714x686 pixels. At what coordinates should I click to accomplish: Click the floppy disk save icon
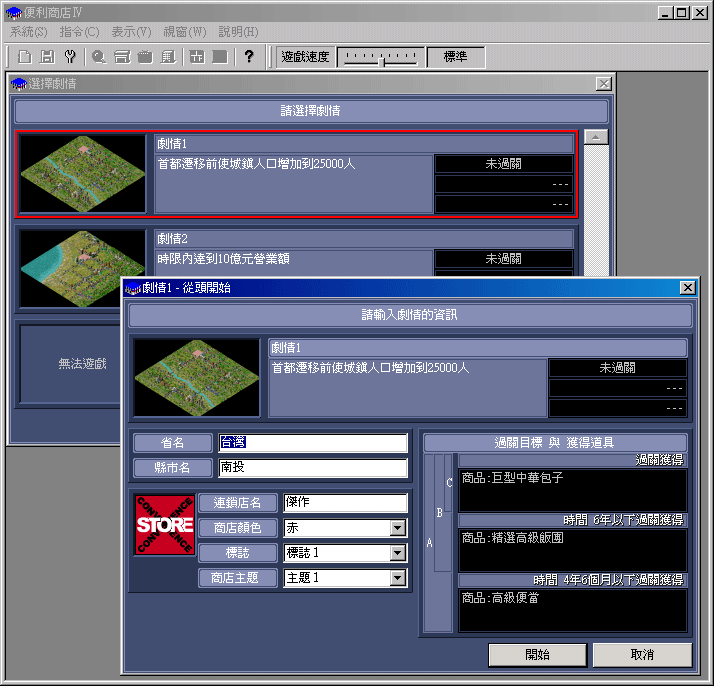(x=47, y=57)
